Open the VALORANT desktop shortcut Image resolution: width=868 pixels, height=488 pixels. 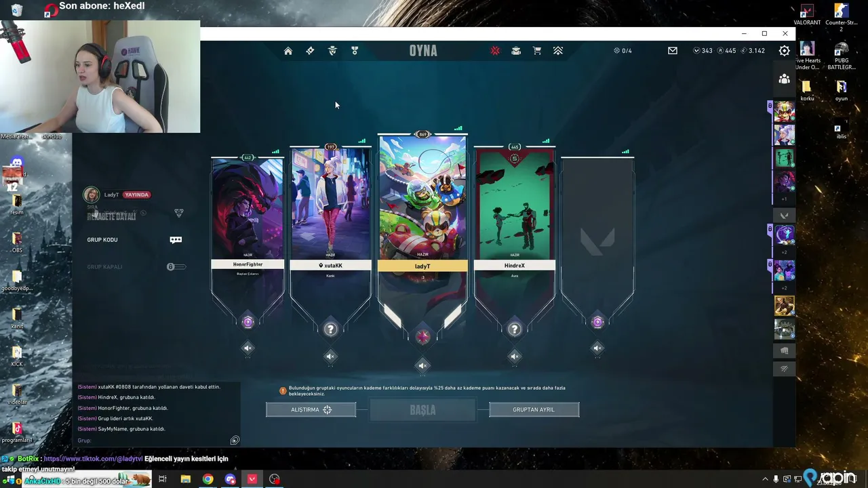coord(807,15)
